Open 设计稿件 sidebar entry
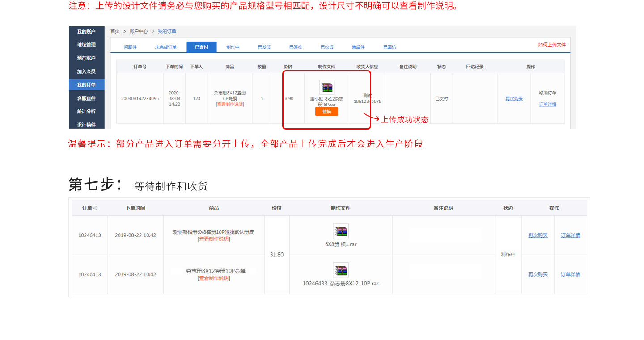Viewport: 644px width, 340px height. click(86, 125)
